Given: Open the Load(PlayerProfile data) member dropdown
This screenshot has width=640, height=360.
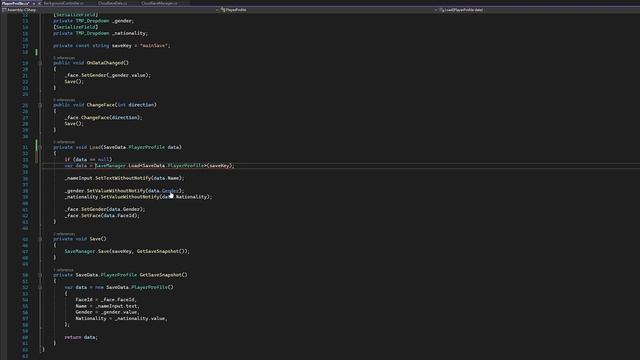Looking at the screenshot, I should click(x=539, y=10).
